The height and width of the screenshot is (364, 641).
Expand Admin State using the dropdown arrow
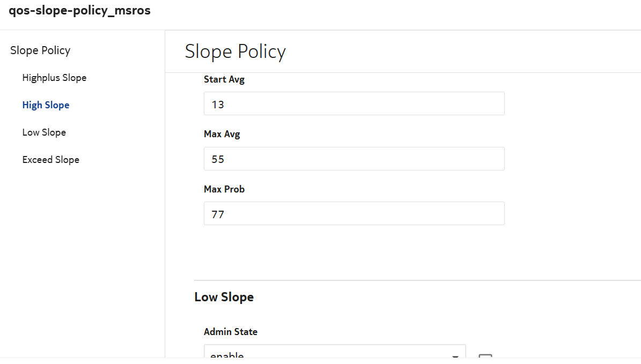tap(455, 356)
